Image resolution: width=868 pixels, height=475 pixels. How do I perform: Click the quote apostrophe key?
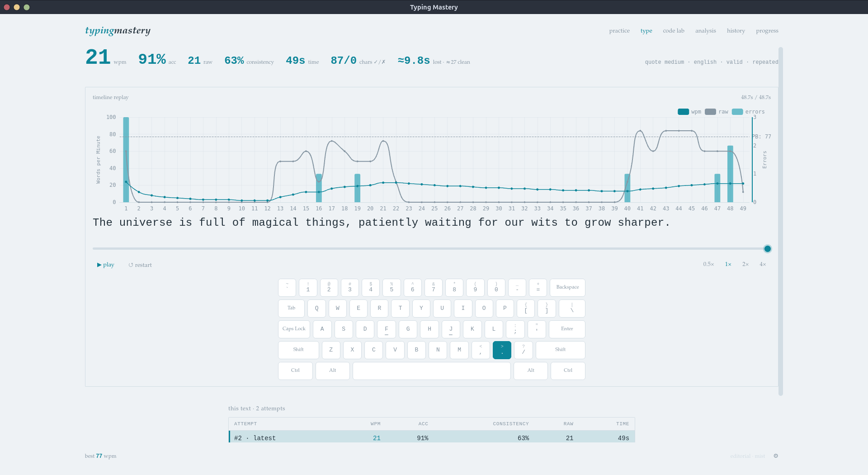coord(537,329)
